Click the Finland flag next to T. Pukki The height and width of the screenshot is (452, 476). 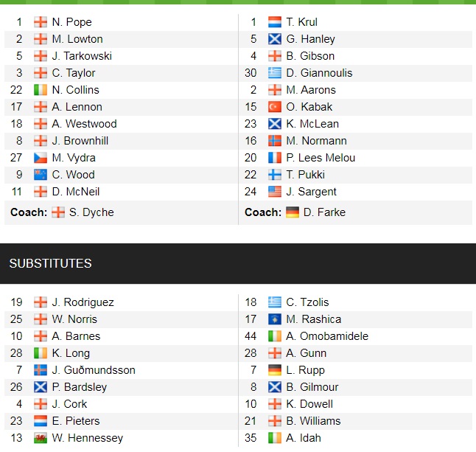pos(274,175)
